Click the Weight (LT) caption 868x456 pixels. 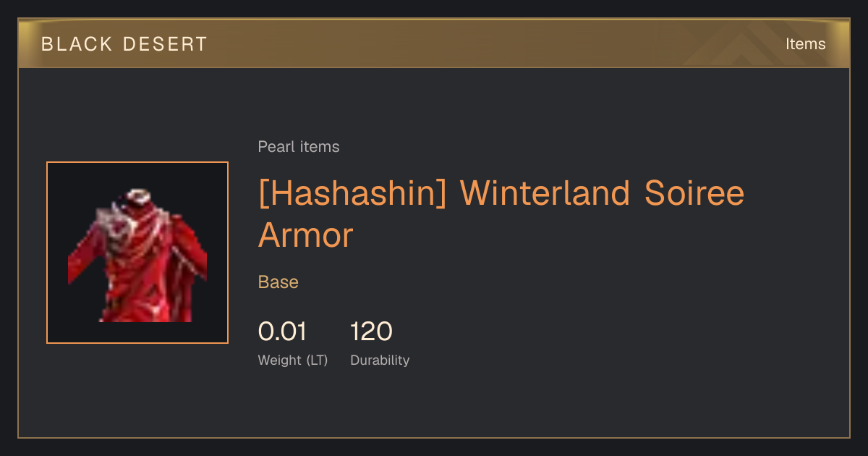293,360
